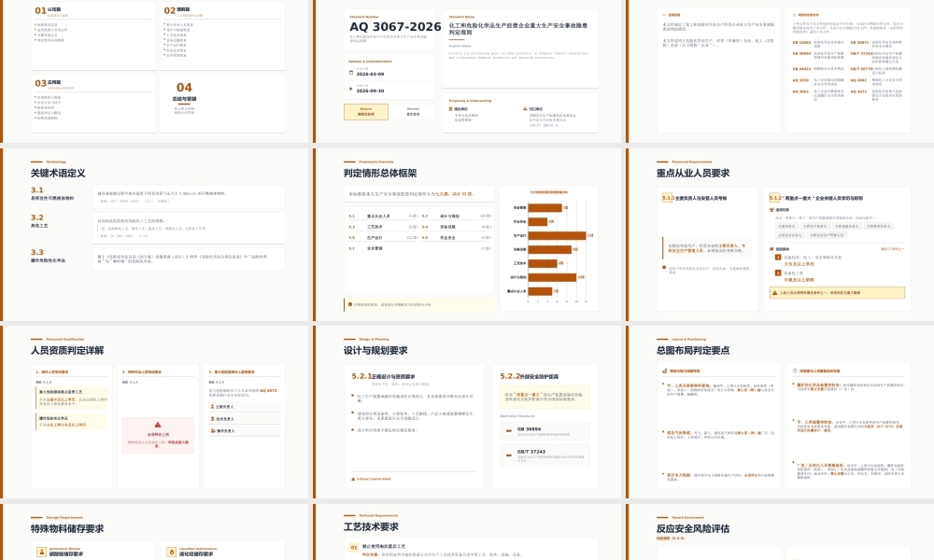Click term number 3.3
934x560 pixels.
pyautogui.click(x=37, y=252)
